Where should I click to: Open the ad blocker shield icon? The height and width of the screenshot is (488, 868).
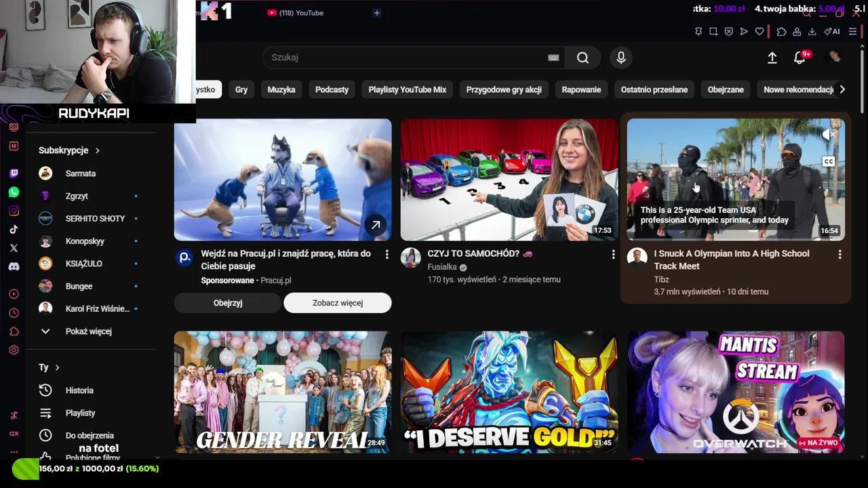tap(729, 31)
